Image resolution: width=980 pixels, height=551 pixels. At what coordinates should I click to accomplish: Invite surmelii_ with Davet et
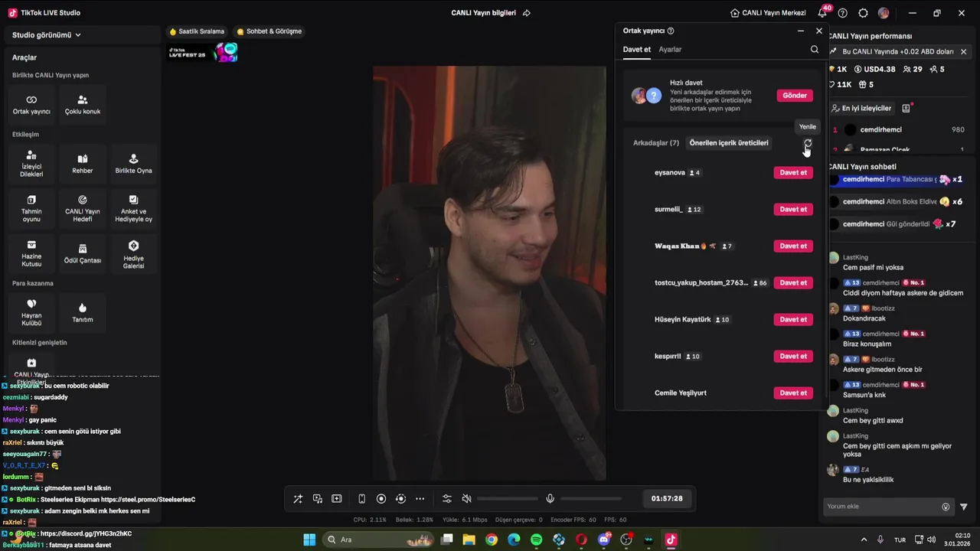[x=793, y=210]
